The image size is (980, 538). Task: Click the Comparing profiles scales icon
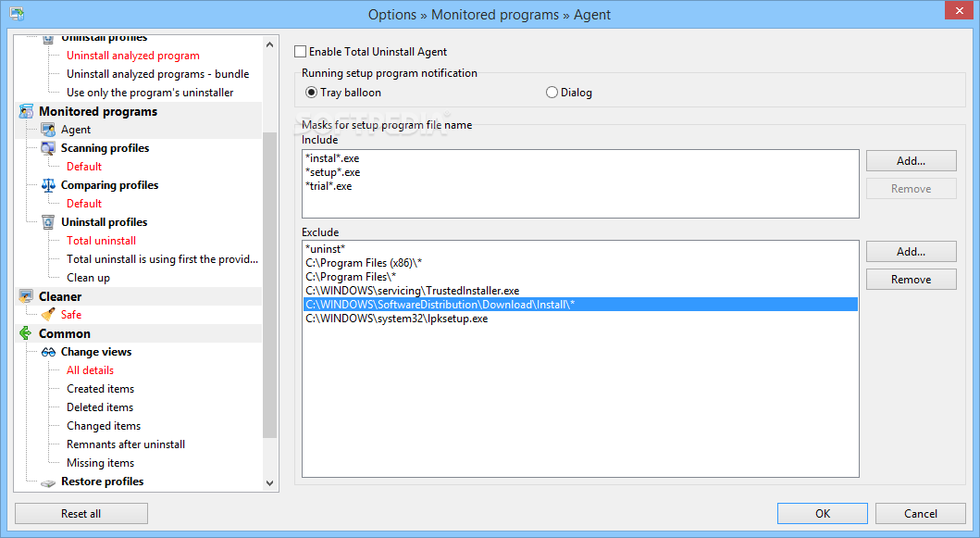click(48, 185)
